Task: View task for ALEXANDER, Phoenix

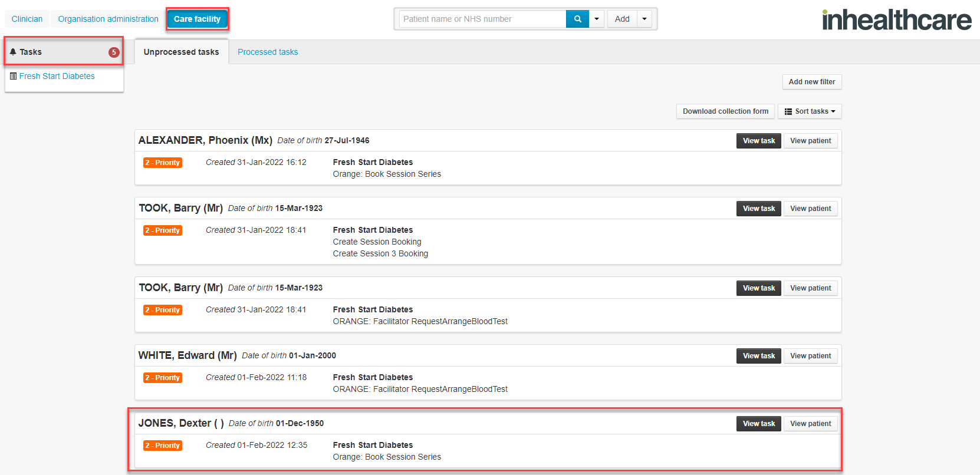Action: (759, 141)
